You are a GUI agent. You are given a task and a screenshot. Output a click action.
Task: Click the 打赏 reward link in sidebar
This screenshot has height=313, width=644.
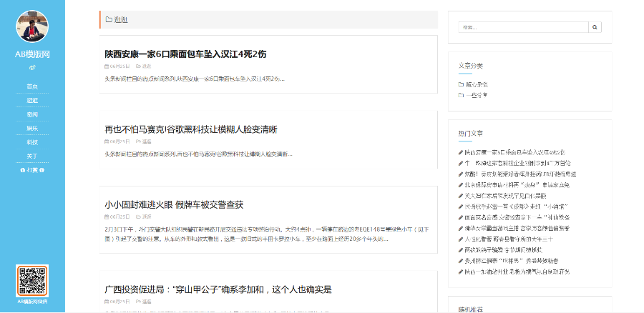tap(32, 170)
